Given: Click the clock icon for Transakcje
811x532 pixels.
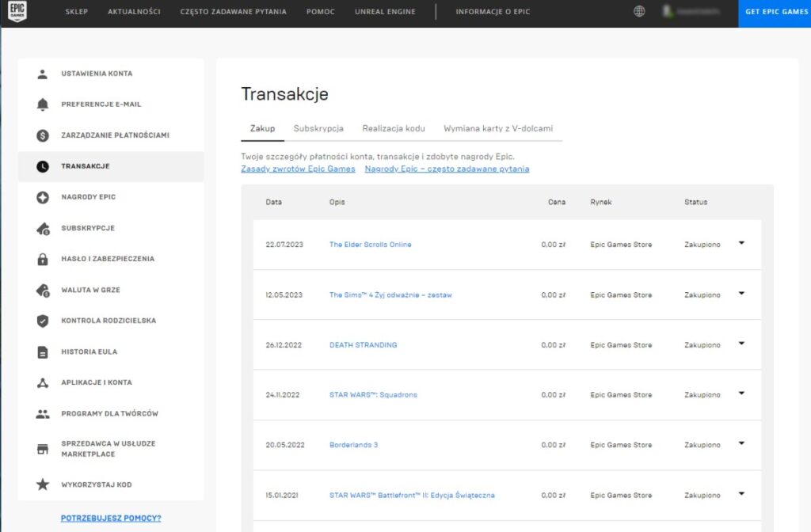Looking at the screenshot, I should pos(43,166).
